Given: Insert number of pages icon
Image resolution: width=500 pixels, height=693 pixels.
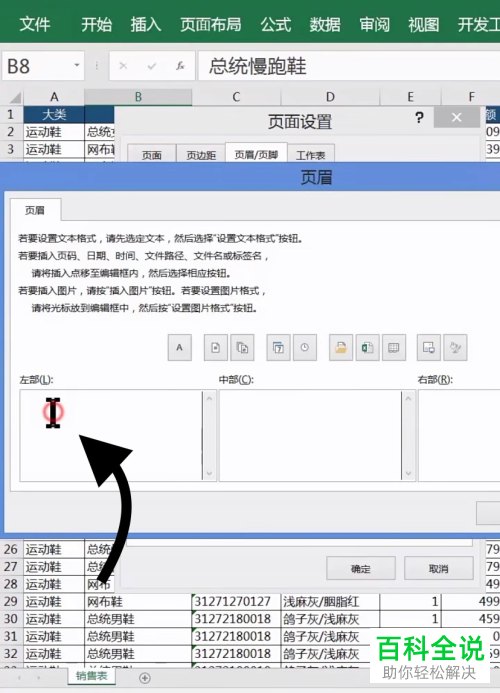Looking at the screenshot, I should tap(242, 348).
